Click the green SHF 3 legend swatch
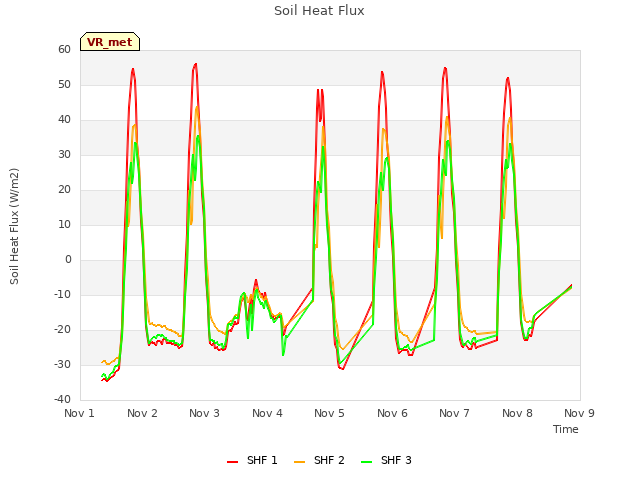This screenshot has height=480, width=640. click(367, 461)
